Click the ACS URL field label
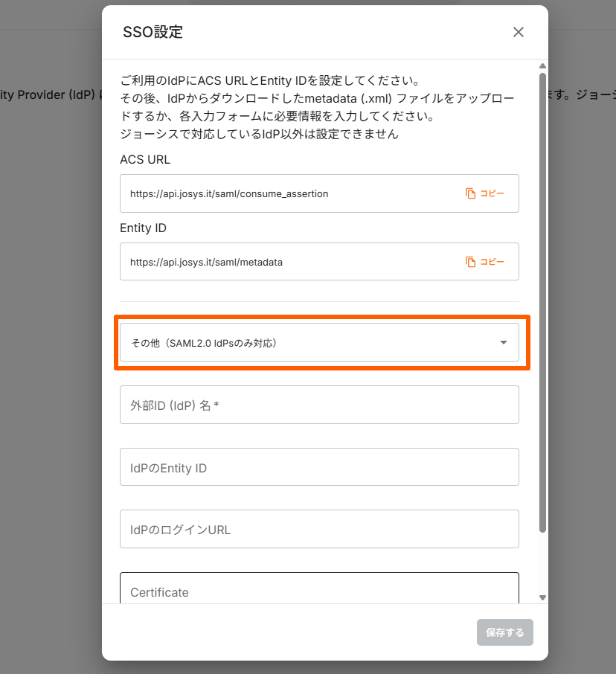 click(145, 159)
